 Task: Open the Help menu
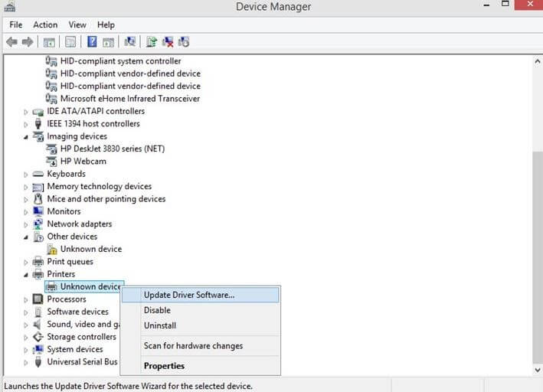pos(106,25)
